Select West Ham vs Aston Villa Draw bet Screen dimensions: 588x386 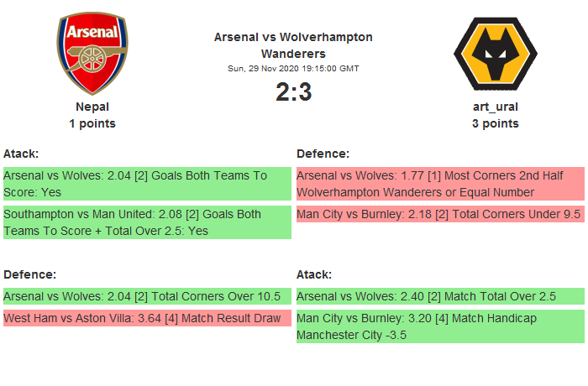coord(147,318)
